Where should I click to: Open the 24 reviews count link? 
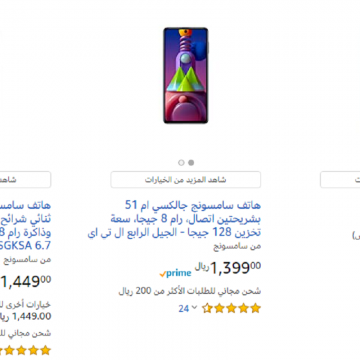184,309
